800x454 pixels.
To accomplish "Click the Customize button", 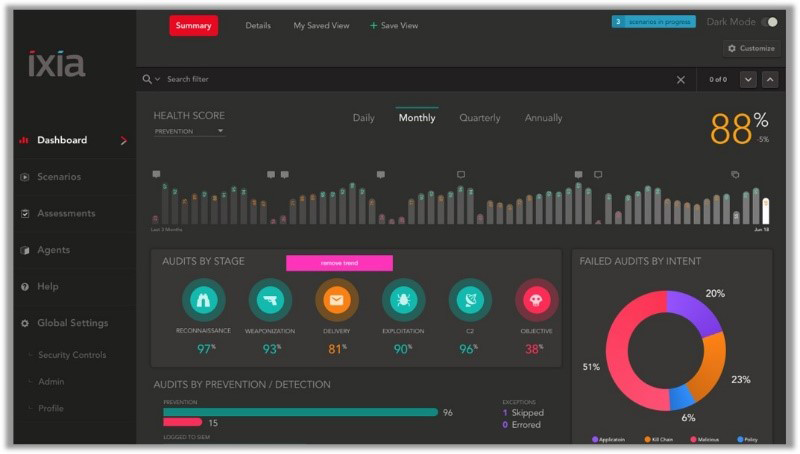I will click(x=751, y=48).
